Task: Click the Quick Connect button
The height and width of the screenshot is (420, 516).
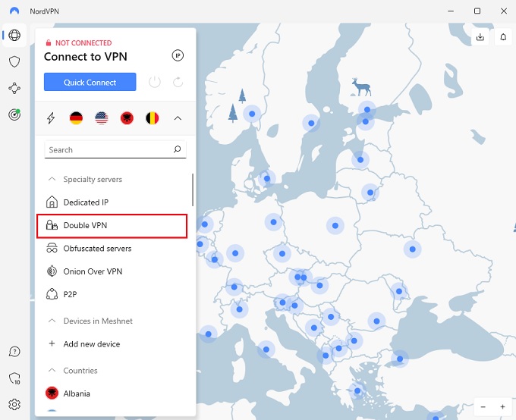Action: (90, 82)
